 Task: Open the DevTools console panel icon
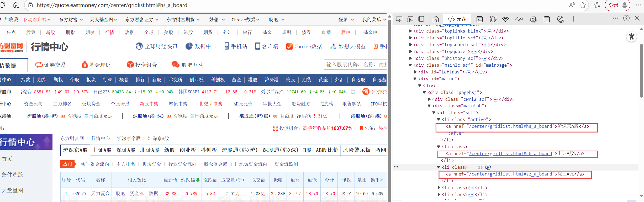pos(479,19)
